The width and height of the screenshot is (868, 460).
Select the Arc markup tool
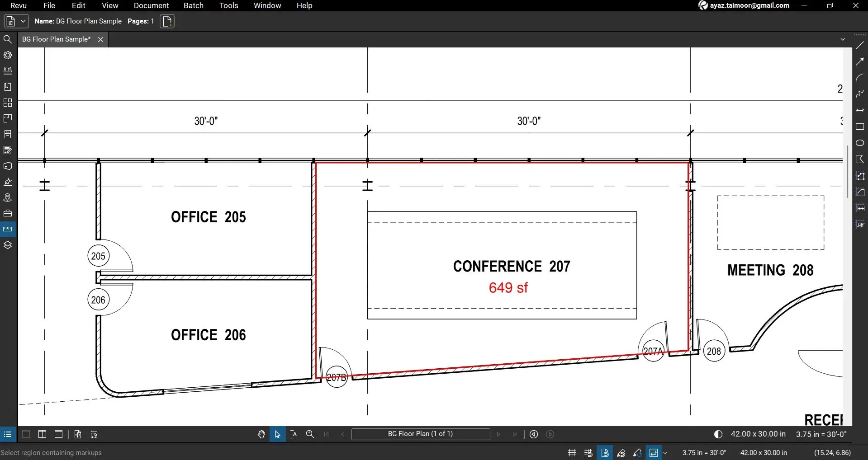point(860,78)
